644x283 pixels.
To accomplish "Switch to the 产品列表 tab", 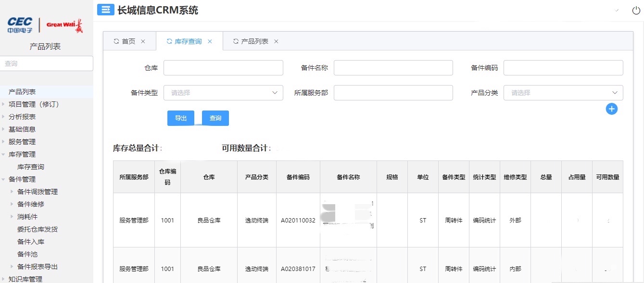I will [254, 41].
